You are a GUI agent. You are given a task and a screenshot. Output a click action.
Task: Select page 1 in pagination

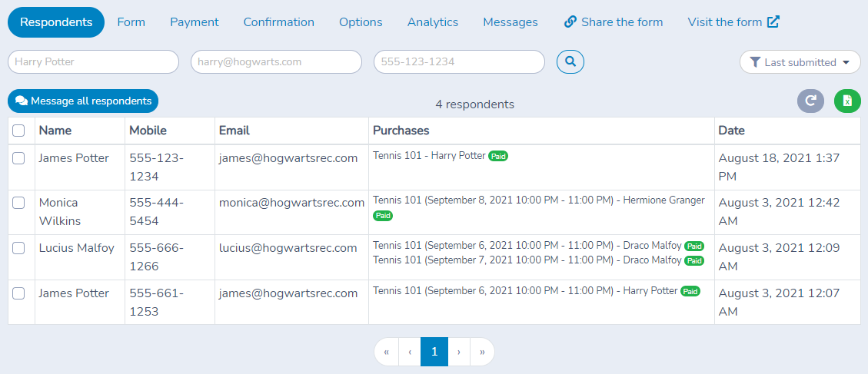pyautogui.click(x=434, y=352)
